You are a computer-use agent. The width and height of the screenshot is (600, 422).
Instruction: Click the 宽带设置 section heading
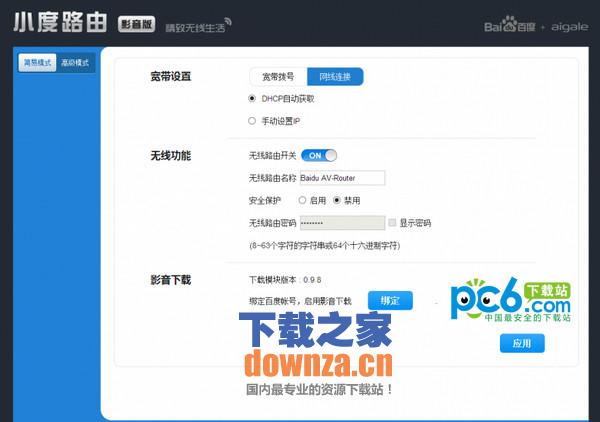(171, 77)
